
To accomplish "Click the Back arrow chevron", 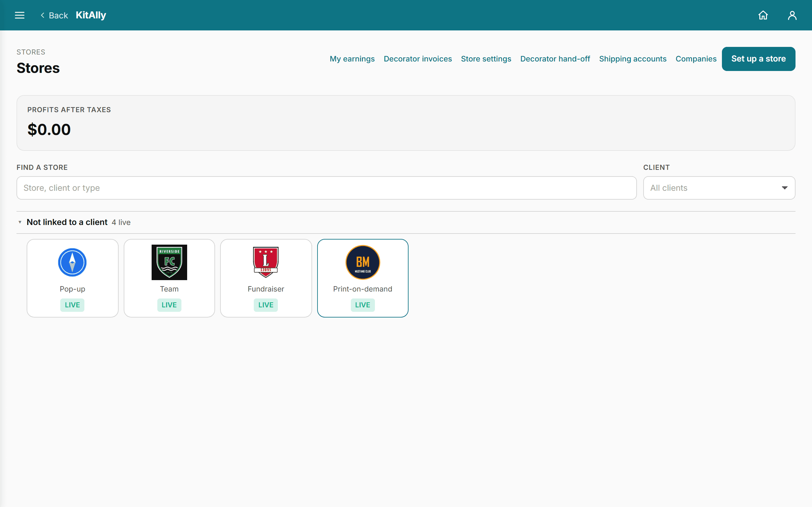I will tap(43, 16).
